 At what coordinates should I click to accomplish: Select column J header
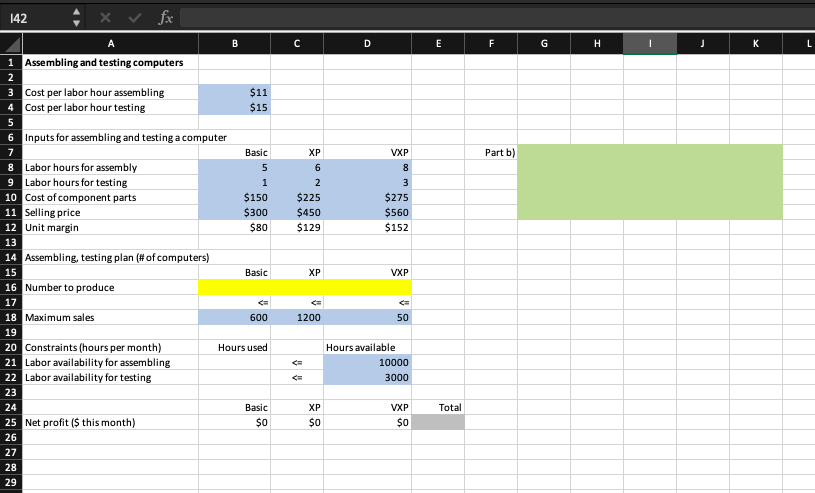[703, 44]
